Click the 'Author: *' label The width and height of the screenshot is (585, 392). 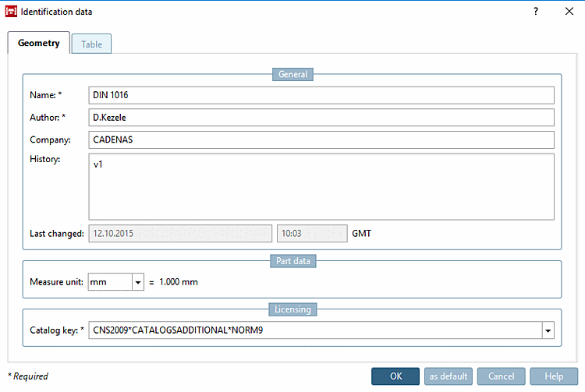tap(48, 118)
